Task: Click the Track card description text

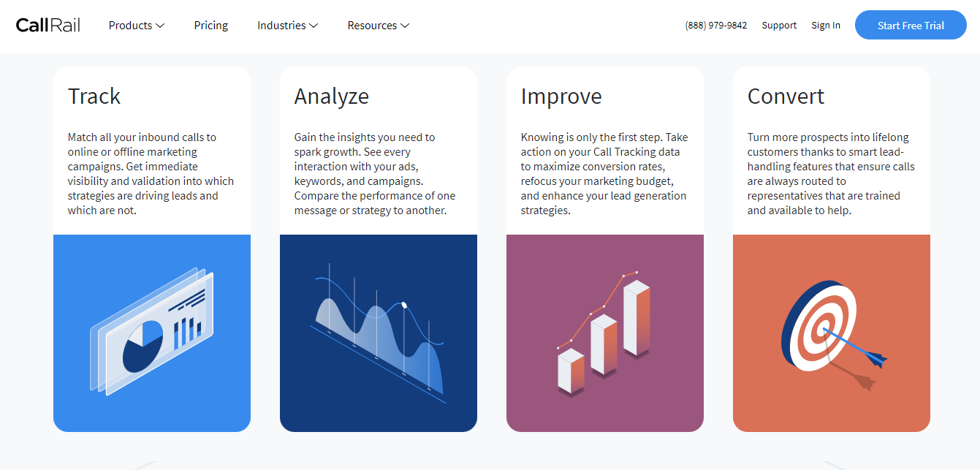Action: click(x=151, y=174)
